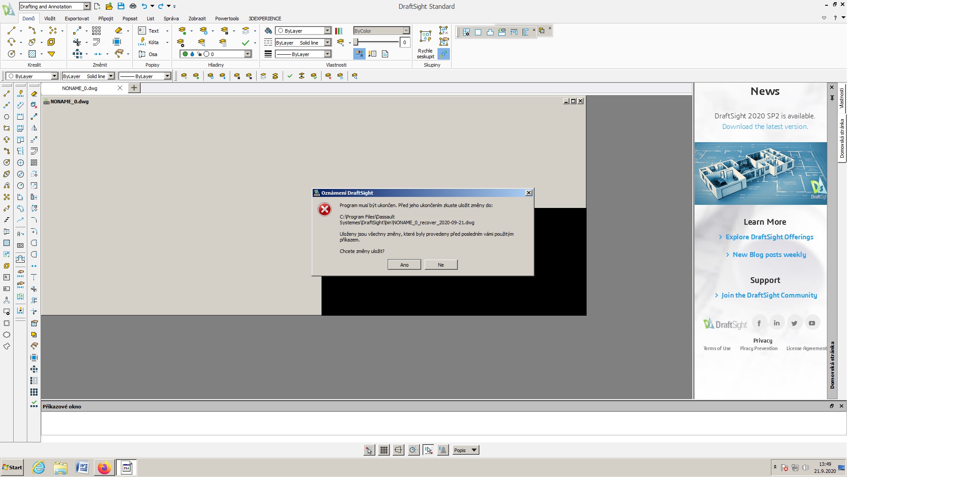Click the Text annotation tool
The width and height of the screenshot is (980, 483).
(x=149, y=30)
